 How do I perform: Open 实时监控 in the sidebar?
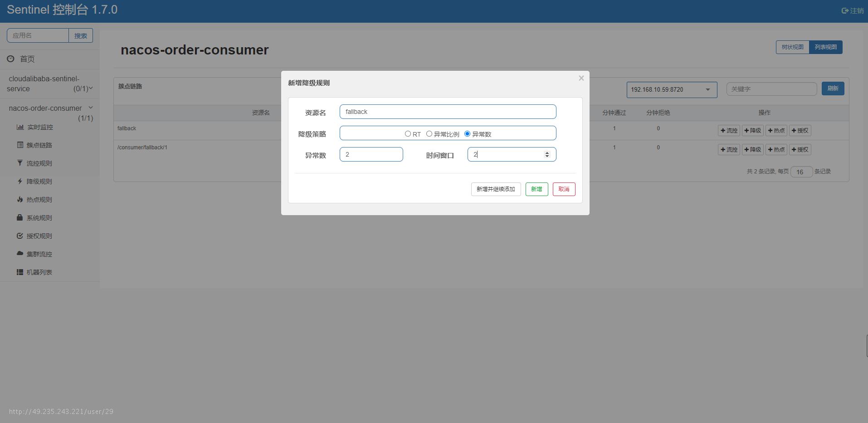click(39, 127)
